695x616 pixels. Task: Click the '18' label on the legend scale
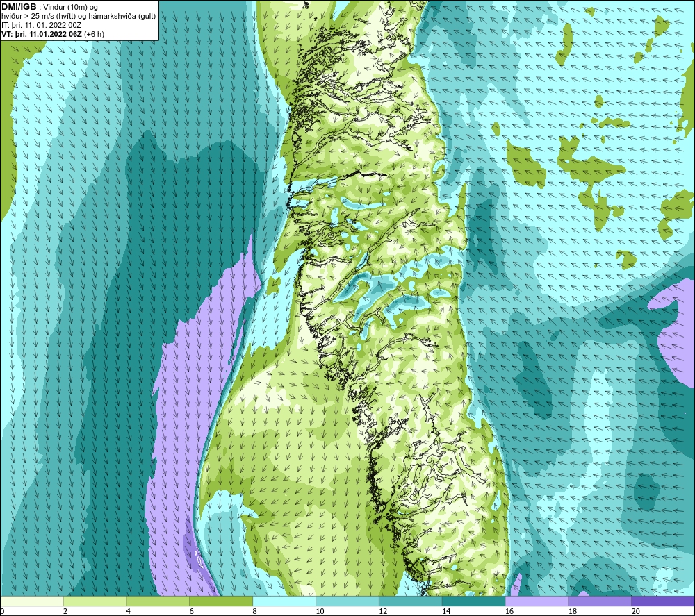pos(573,611)
